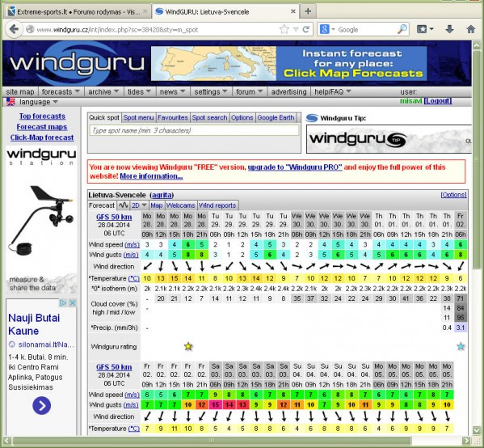This screenshot has height=448, width=484.
Task: Open the bookmarks menu button
Action: (425, 29)
